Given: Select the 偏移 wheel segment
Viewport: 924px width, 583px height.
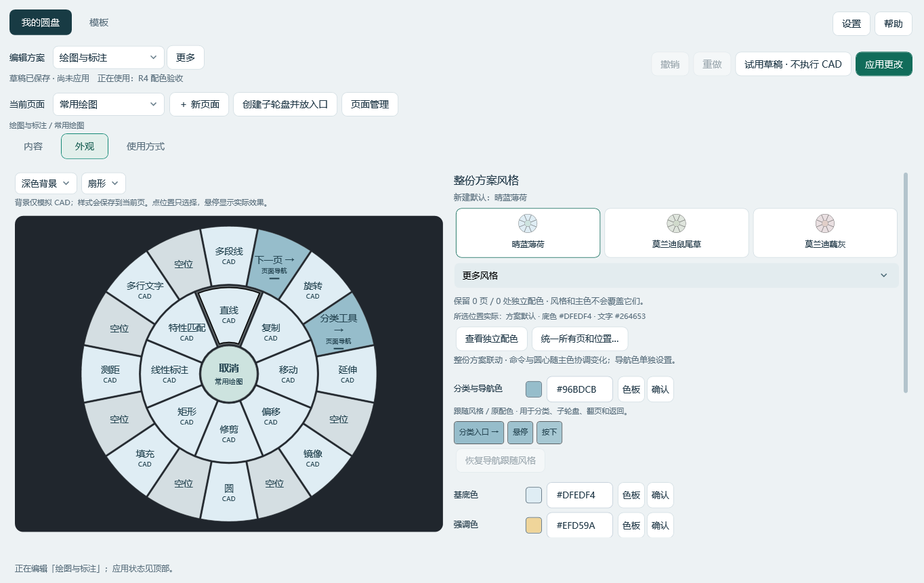Looking at the screenshot, I should (x=271, y=416).
